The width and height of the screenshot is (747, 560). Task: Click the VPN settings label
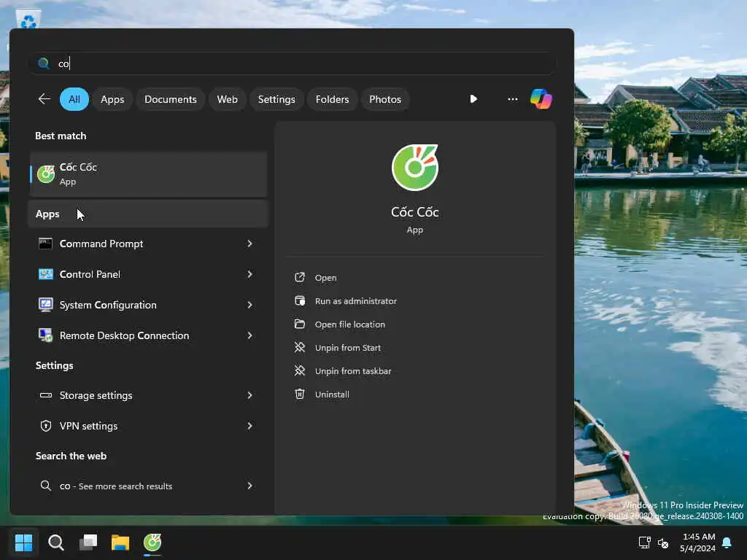[88, 426]
